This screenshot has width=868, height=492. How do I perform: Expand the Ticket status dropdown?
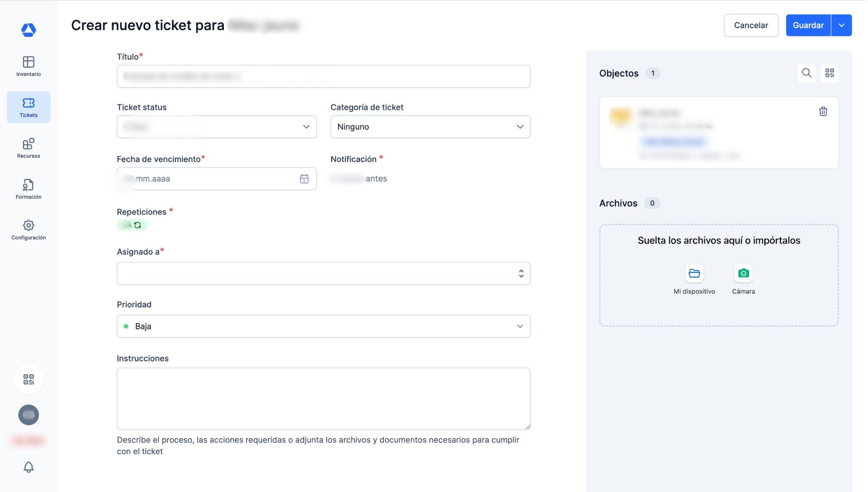[217, 127]
